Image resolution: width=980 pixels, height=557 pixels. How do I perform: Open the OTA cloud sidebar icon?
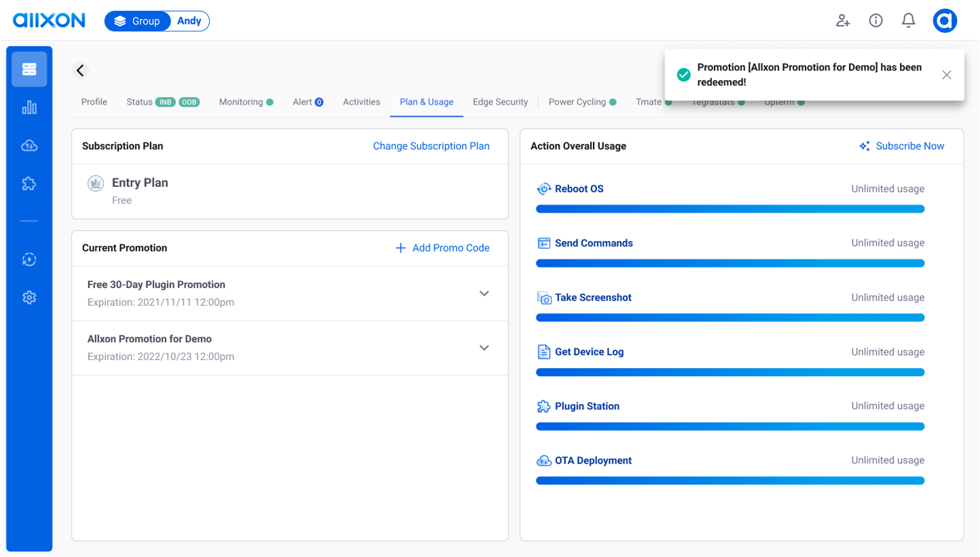coord(29,146)
